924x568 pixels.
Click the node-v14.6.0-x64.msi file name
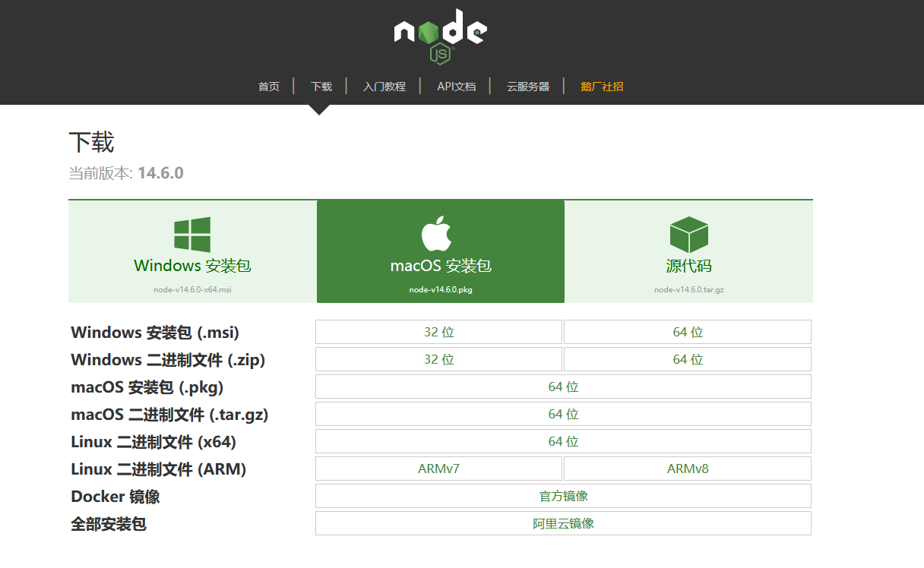coord(192,289)
